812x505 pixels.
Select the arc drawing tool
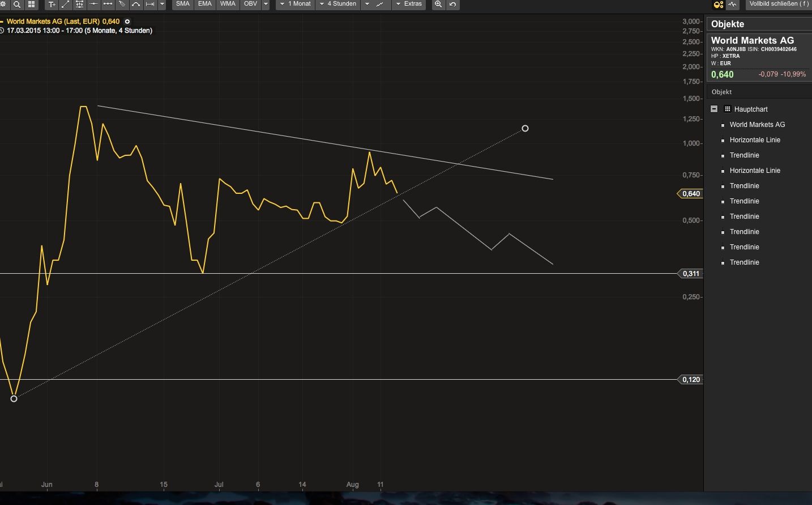136,5
